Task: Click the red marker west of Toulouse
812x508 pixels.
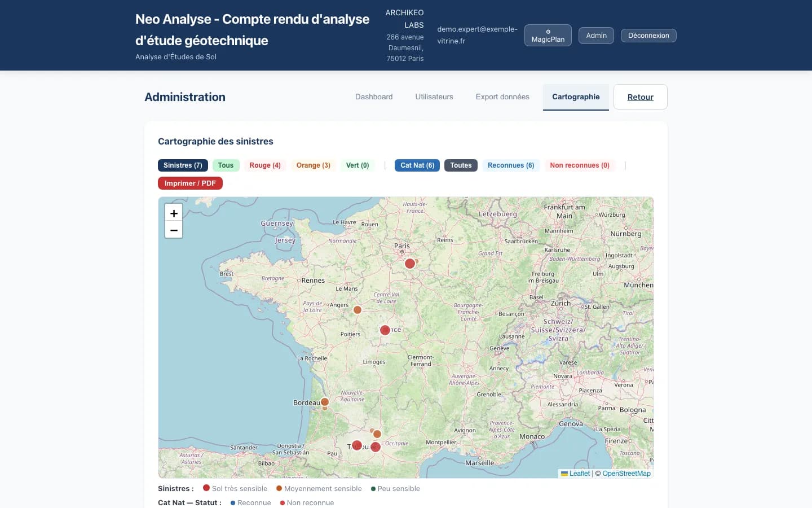Action: point(357,445)
